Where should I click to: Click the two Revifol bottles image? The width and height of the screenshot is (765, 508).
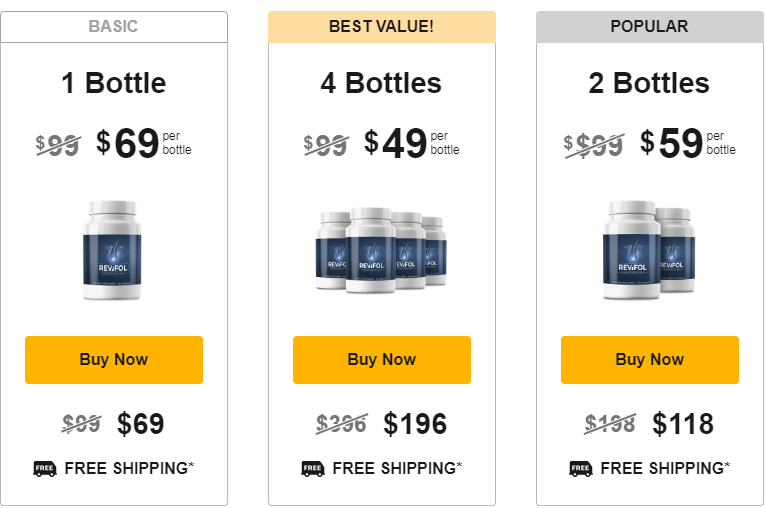tap(649, 250)
